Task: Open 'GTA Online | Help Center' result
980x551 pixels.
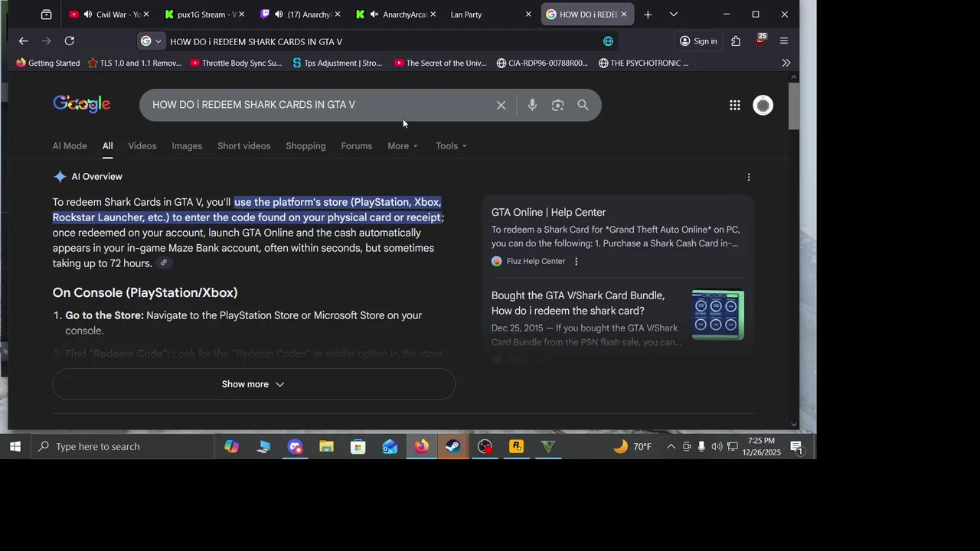Action: pyautogui.click(x=548, y=213)
